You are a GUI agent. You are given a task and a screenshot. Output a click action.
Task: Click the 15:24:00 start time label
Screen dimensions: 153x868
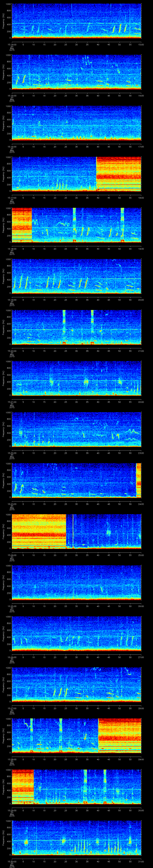click(x=12, y=555)
